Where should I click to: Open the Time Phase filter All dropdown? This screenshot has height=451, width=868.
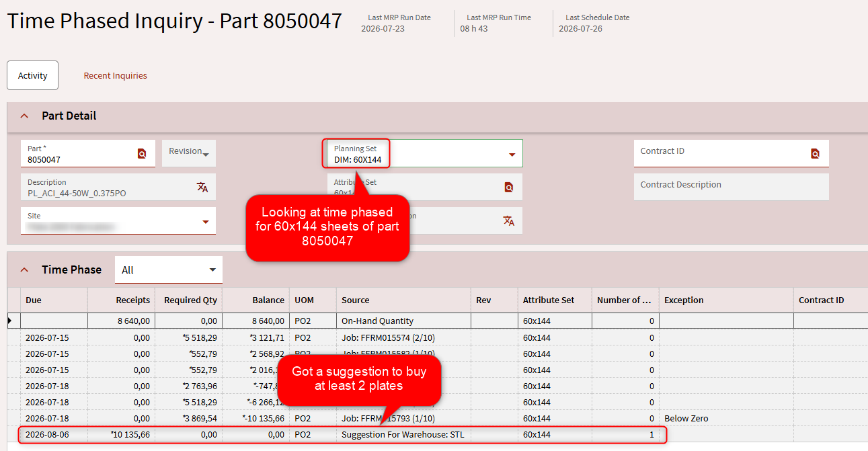tap(169, 270)
